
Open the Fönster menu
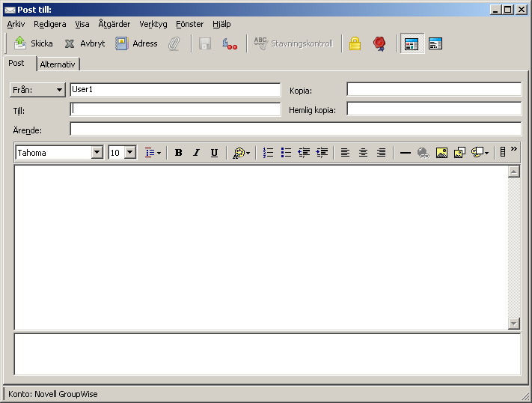click(189, 24)
